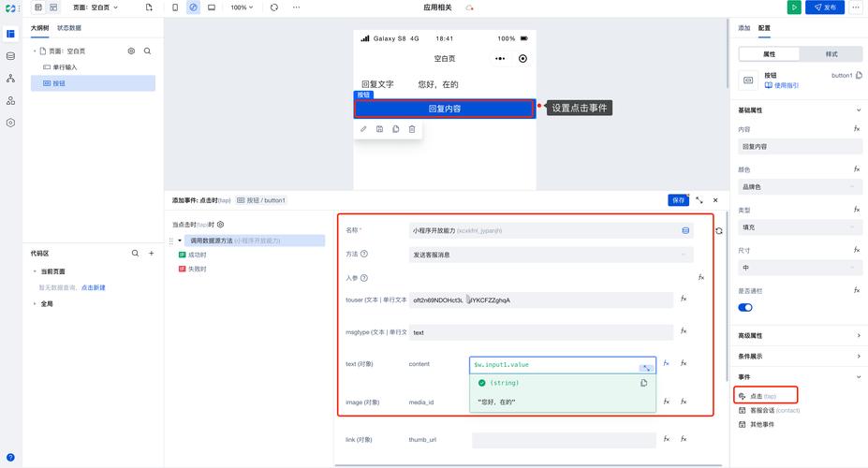This screenshot has width=868, height=468.
Task: Open the method dropdown 发送客服消息
Action: click(x=551, y=255)
